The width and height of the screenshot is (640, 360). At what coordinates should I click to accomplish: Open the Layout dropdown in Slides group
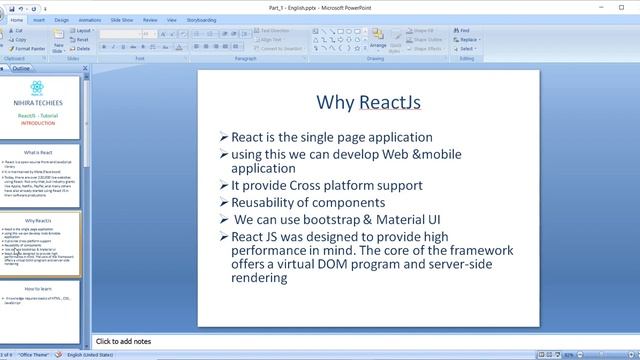click(82, 31)
